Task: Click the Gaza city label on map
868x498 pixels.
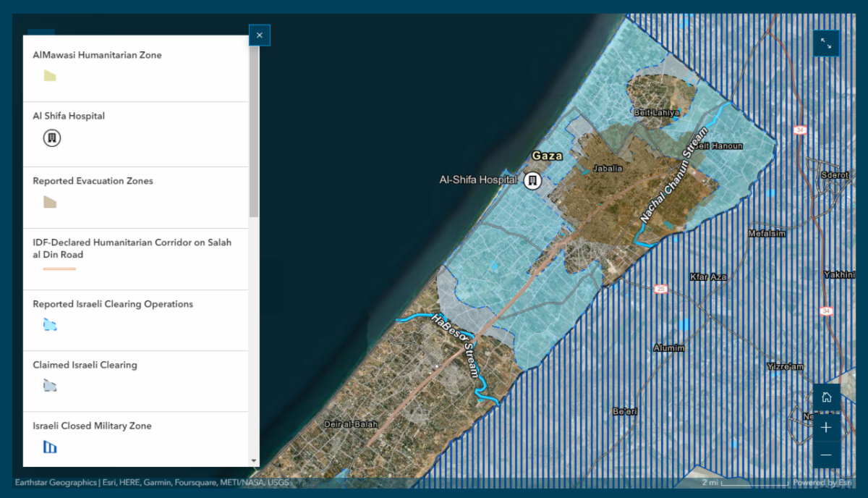Action: coord(547,156)
